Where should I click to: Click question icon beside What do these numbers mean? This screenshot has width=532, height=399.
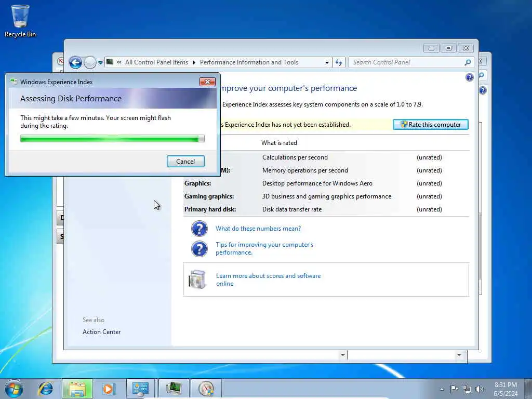coord(199,229)
